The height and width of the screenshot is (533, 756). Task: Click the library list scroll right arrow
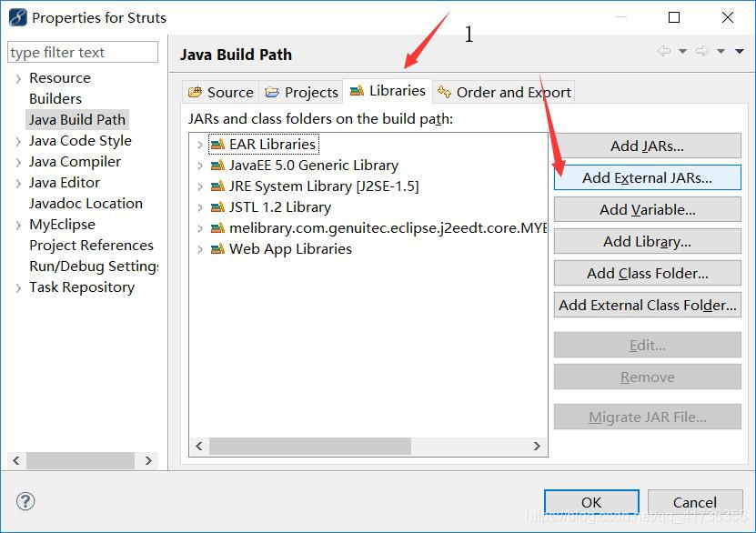pos(537,447)
